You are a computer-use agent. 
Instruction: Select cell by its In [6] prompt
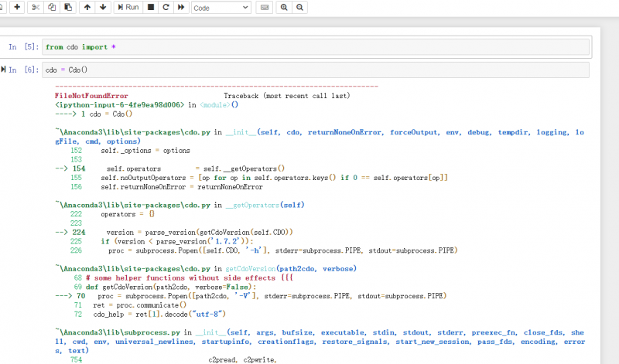pos(23,70)
